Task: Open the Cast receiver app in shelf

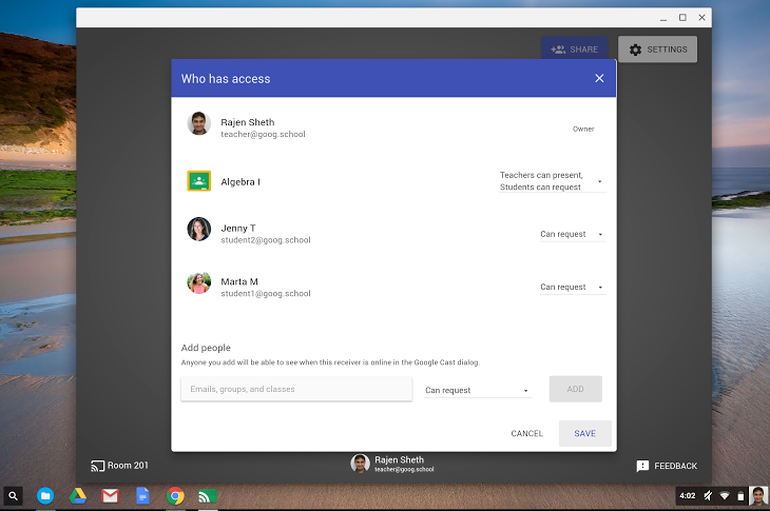Action: click(207, 496)
